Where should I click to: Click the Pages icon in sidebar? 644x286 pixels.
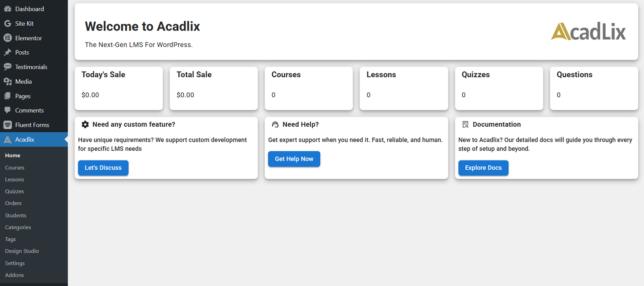[x=8, y=96]
